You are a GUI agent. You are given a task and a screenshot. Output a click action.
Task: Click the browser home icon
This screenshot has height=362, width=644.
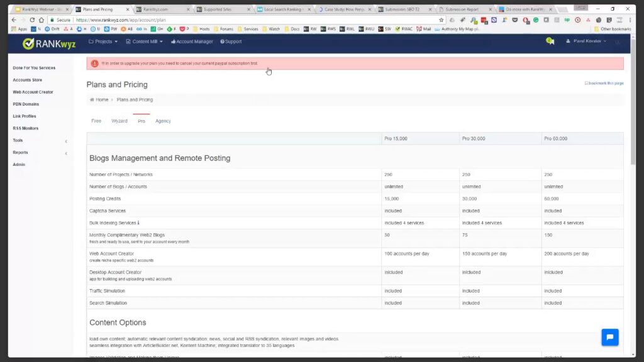point(41,19)
